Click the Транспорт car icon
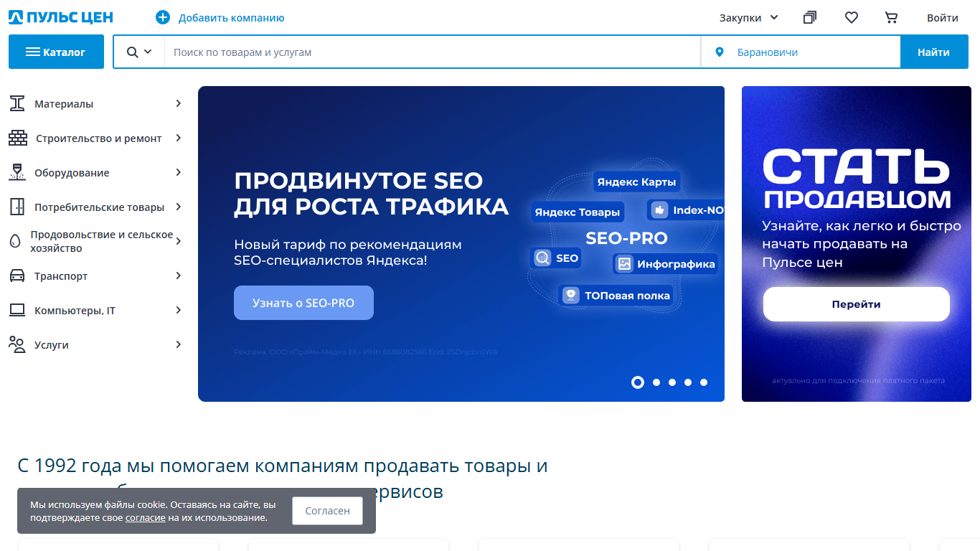Viewport: 980px width, 551px height. pos(17,275)
